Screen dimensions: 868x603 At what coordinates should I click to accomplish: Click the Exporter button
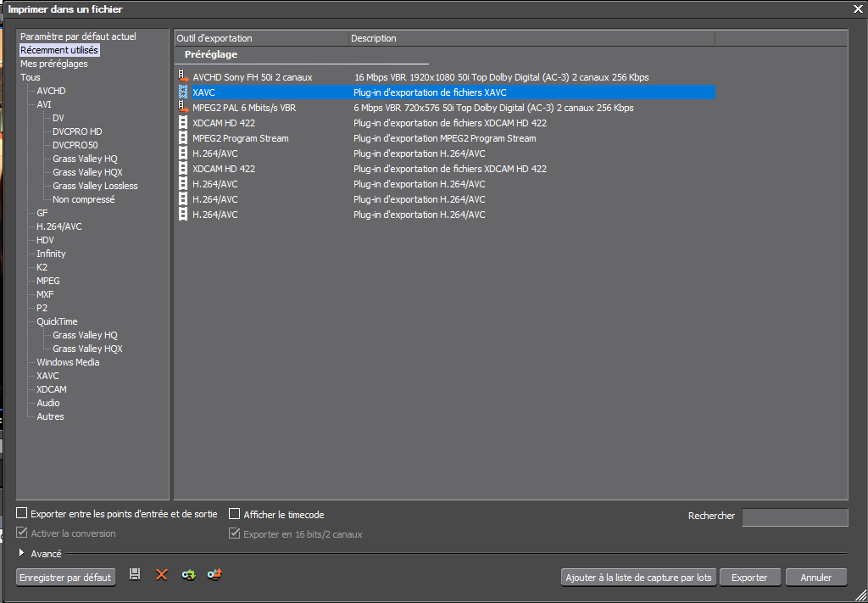tap(749, 577)
